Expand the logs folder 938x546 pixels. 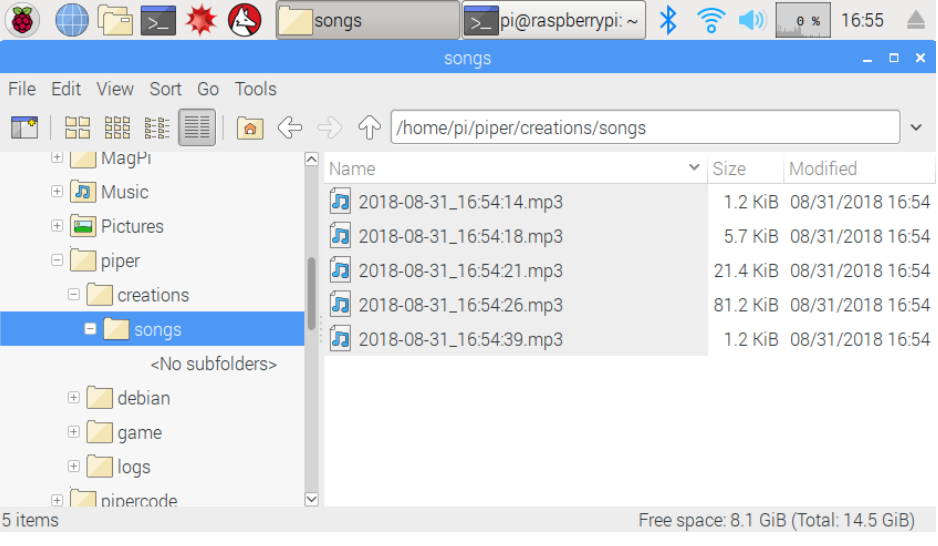(74, 466)
